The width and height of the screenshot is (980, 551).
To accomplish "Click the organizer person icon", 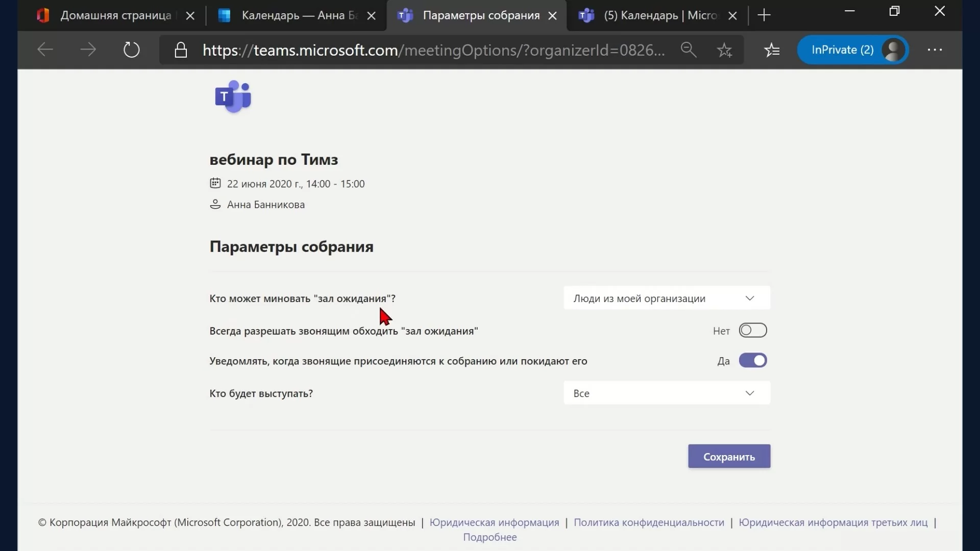I will click(x=215, y=204).
